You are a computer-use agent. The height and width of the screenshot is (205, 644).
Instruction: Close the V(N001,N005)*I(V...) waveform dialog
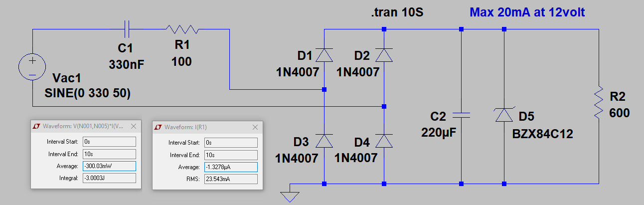coord(133,127)
